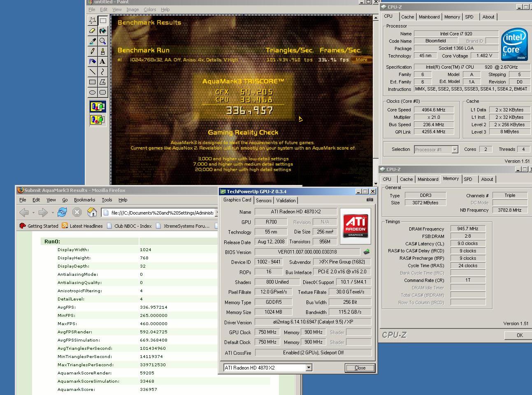The height and width of the screenshot is (395, 532).
Task: Open Firefox Bookmarks menu
Action: 84,200
